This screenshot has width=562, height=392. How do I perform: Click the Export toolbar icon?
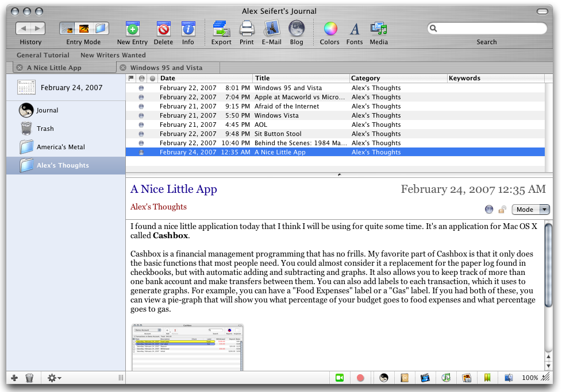pos(221,29)
